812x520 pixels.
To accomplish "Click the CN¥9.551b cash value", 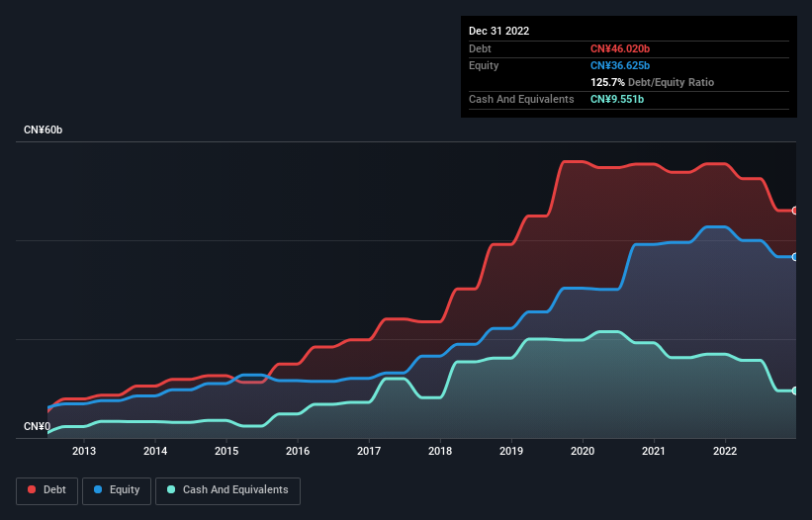I will 617,99.
